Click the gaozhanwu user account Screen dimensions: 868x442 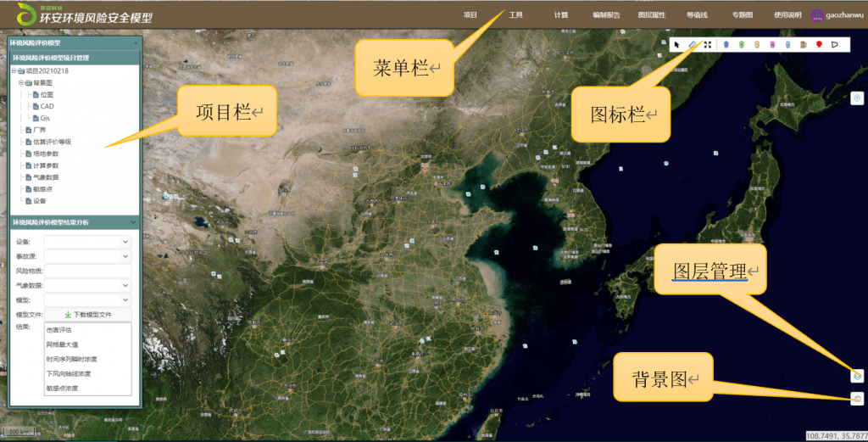click(x=836, y=15)
